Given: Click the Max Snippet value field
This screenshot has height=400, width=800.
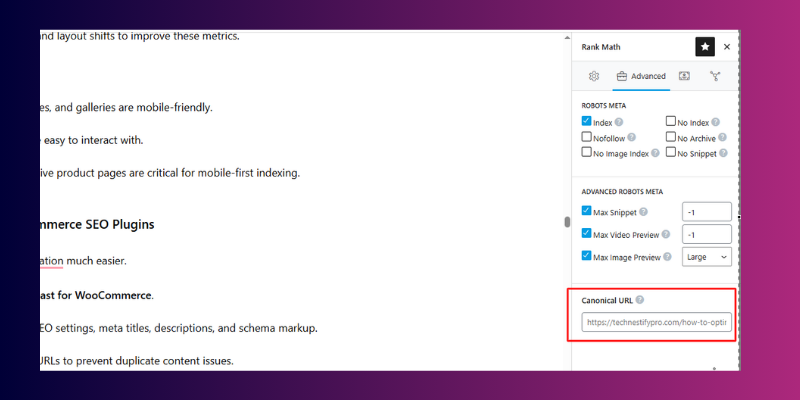Looking at the screenshot, I should point(706,212).
